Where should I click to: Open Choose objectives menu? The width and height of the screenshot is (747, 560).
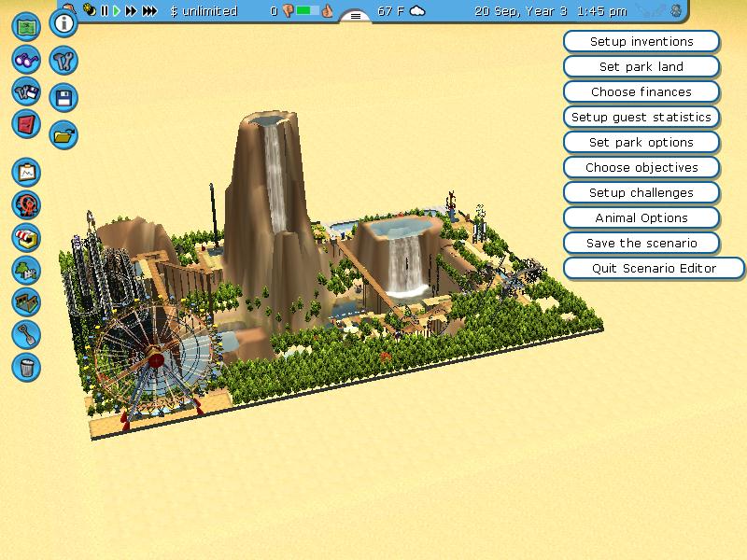[641, 167]
